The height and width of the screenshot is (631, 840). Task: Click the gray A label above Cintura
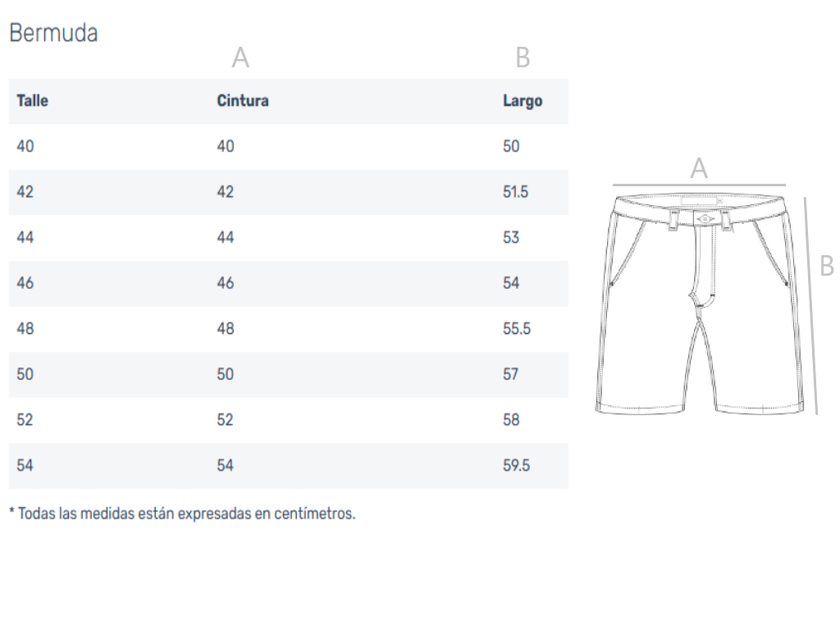point(240,57)
